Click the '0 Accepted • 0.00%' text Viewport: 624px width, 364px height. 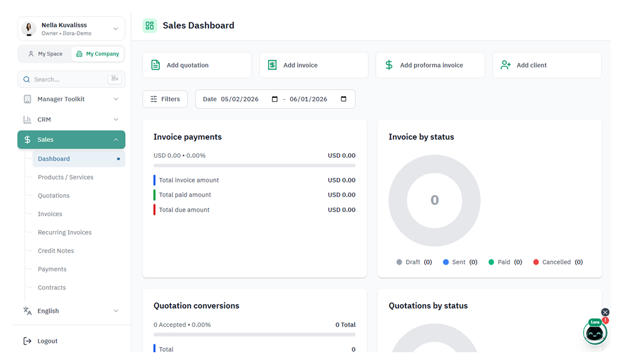[182, 325]
